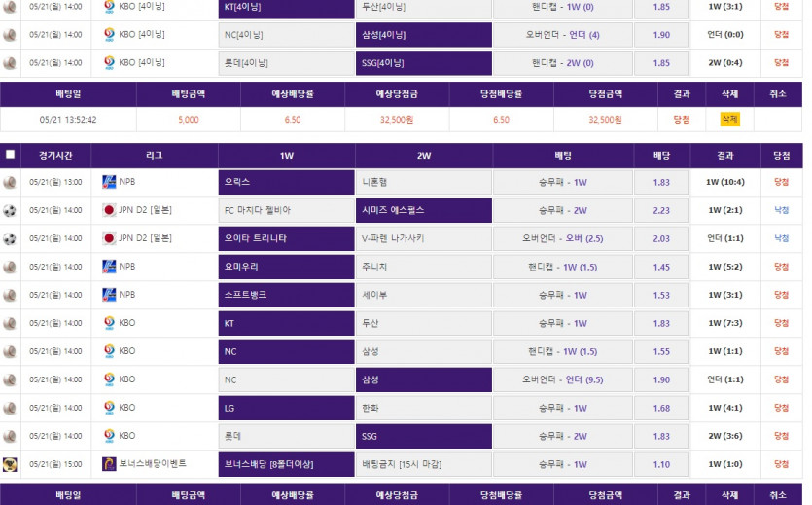812x505 pixels.
Task: Click the 경기시간 column header
Action: pos(55,156)
